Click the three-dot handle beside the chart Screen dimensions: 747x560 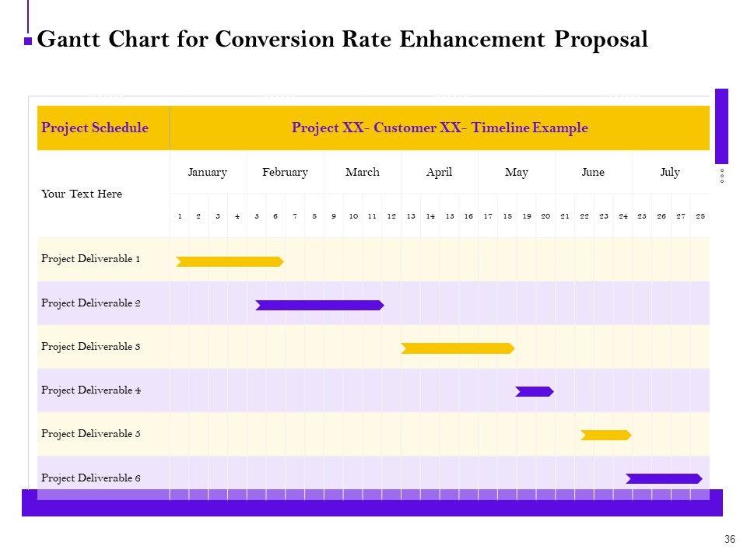point(722,176)
